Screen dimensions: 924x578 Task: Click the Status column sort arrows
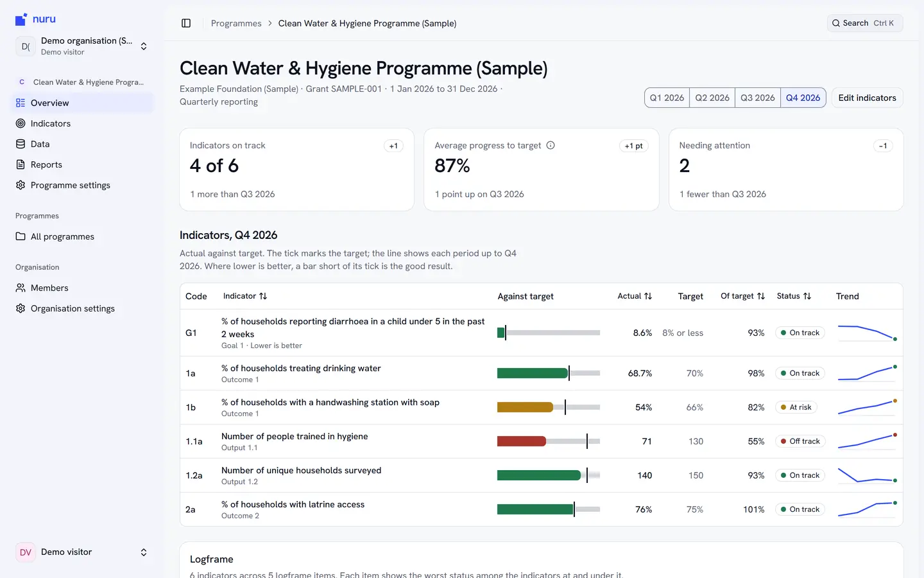point(807,296)
